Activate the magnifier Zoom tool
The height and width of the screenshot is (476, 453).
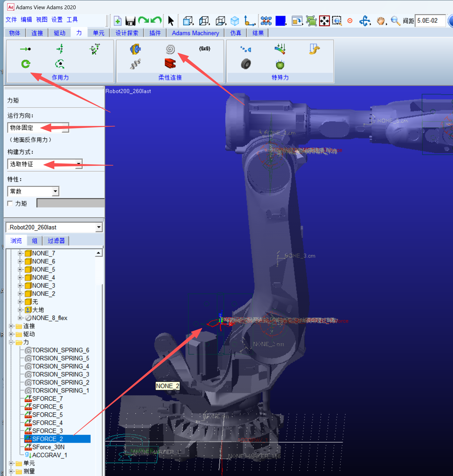(x=395, y=21)
